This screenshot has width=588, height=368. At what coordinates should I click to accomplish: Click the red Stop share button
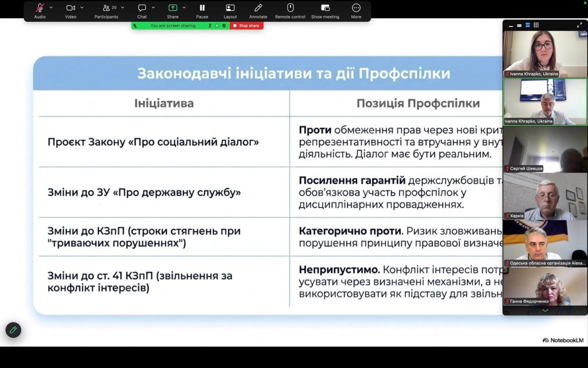(x=246, y=25)
